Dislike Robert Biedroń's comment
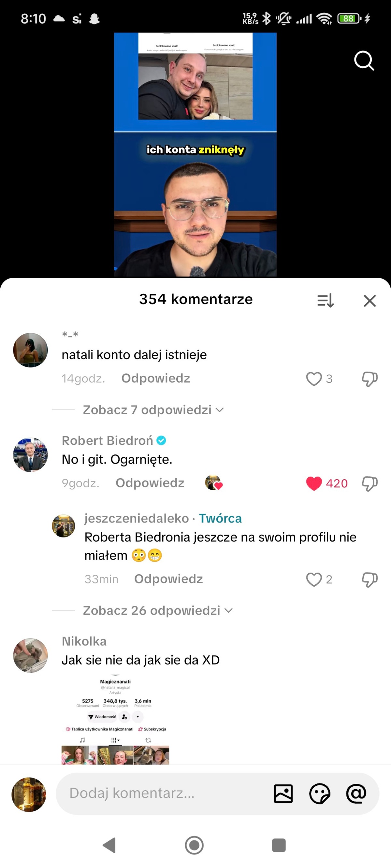Image resolution: width=391 pixels, height=868 pixels. [369, 483]
